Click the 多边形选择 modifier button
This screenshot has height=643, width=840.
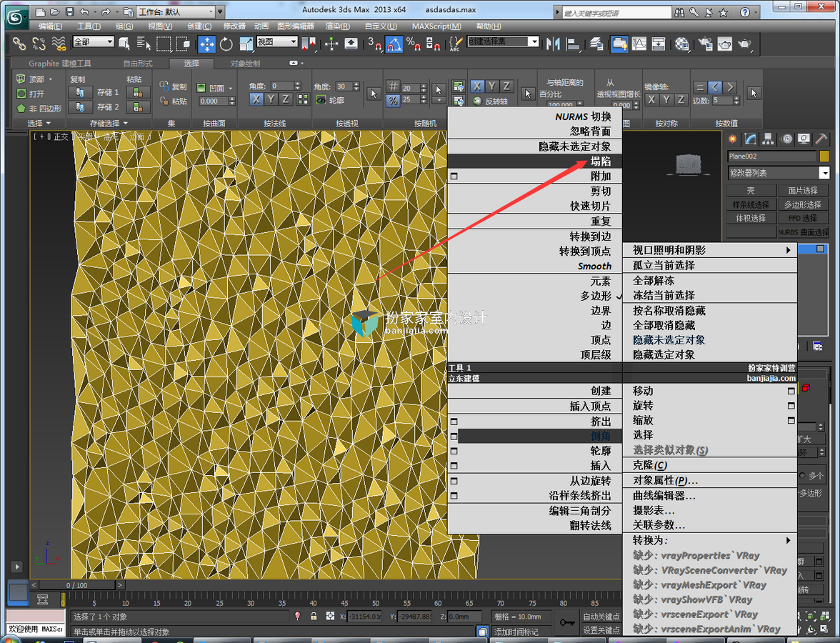point(803,204)
